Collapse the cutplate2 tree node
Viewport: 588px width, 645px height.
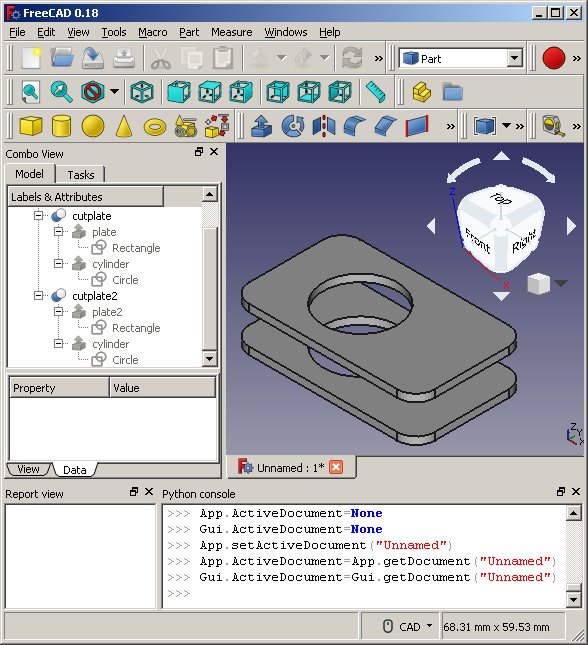[38, 295]
